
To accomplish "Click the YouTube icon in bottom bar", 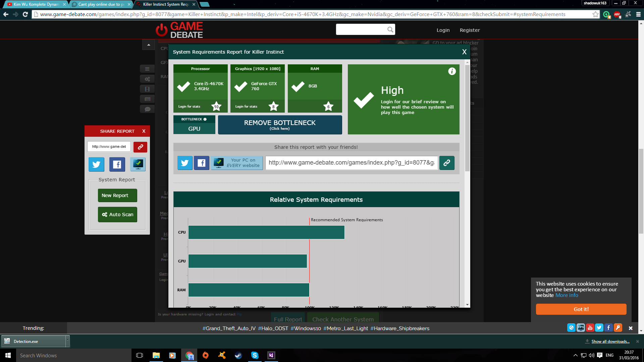I will (x=590, y=328).
